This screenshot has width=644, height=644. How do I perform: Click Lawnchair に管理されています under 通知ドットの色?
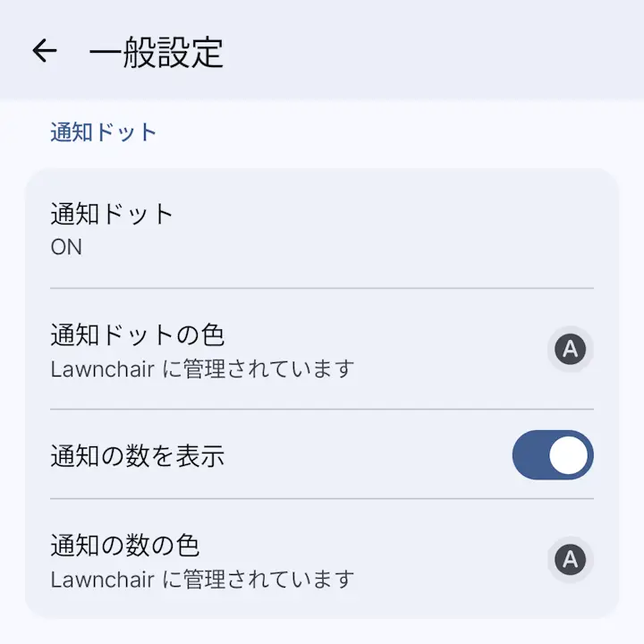click(x=202, y=369)
